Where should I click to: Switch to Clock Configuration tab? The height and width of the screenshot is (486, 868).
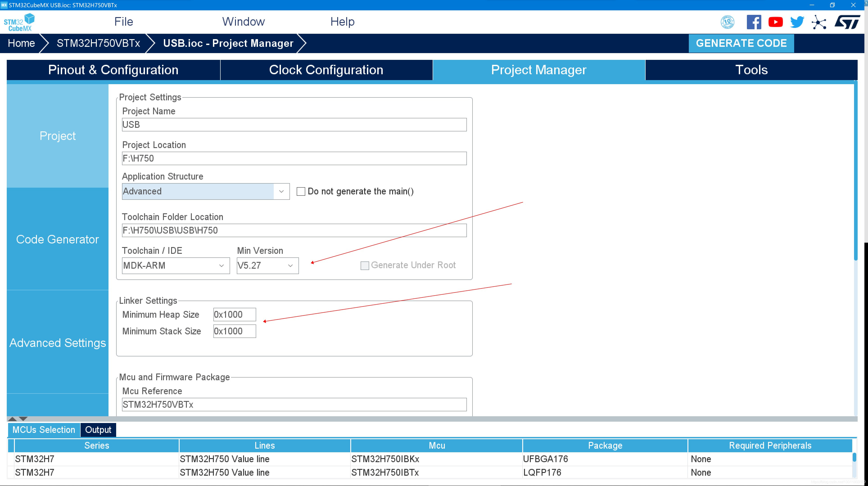pyautogui.click(x=326, y=70)
